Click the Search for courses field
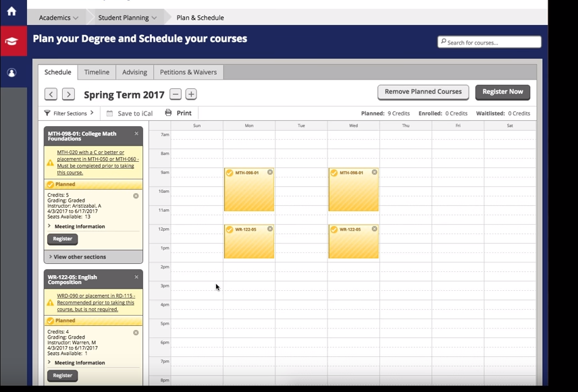This screenshot has height=392, width=578. pyautogui.click(x=490, y=43)
